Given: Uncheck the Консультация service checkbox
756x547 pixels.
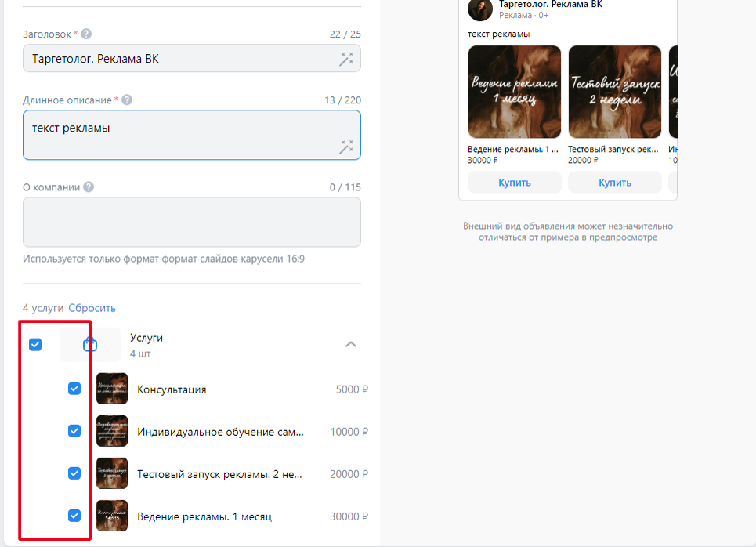Looking at the screenshot, I should [x=74, y=389].
